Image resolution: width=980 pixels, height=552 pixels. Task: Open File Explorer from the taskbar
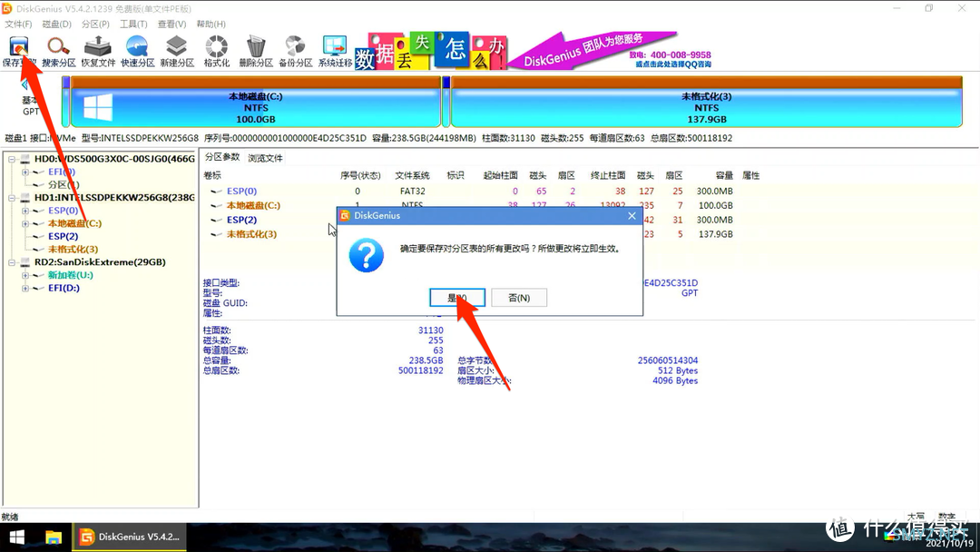pos(54,537)
